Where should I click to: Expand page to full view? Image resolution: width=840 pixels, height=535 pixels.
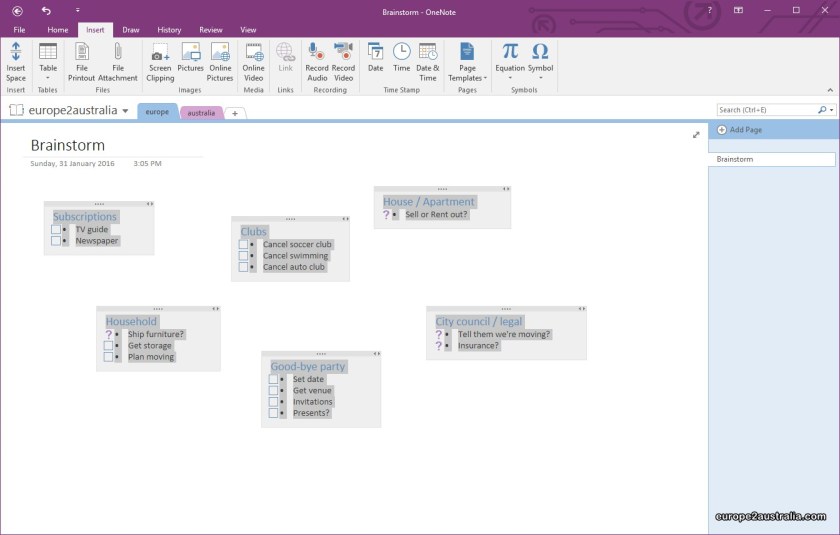pyautogui.click(x=696, y=135)
